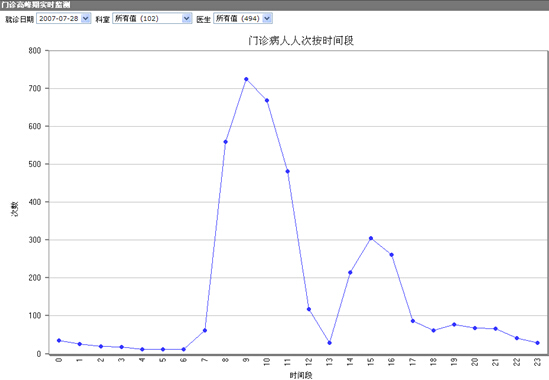The image size is (549, 380).
Task: Click the 时间段 x-axis label
Action: [301, 375]
